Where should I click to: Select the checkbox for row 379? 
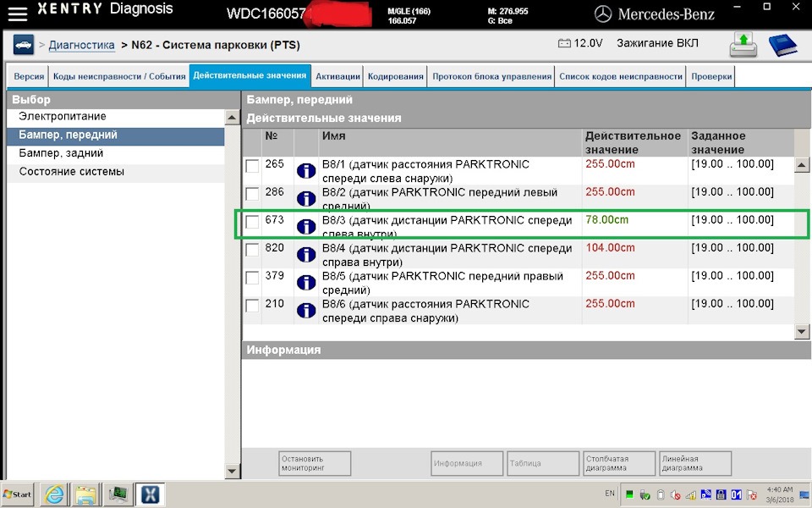[252, 279]
